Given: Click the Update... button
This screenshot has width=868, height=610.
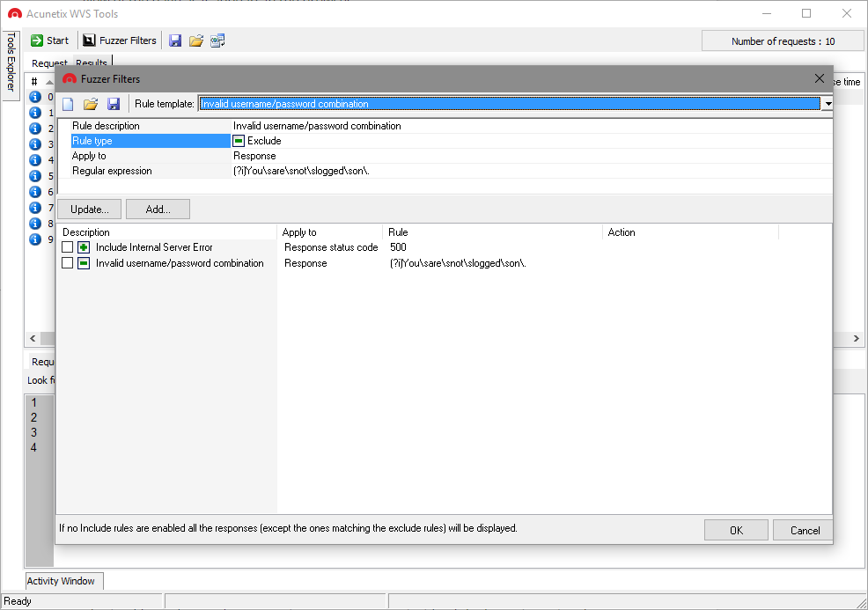Looking at the screenshot, I should click(x=89, y=209).
